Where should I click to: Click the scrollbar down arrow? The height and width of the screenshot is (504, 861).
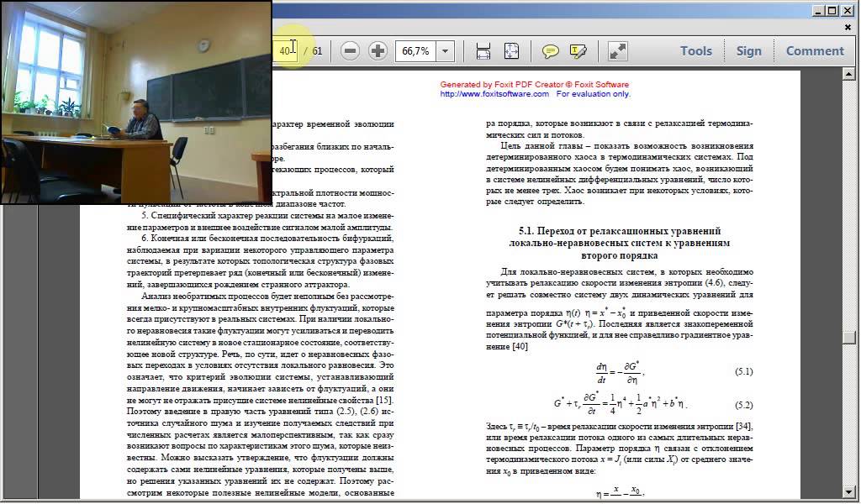click(x=849, y=492)
